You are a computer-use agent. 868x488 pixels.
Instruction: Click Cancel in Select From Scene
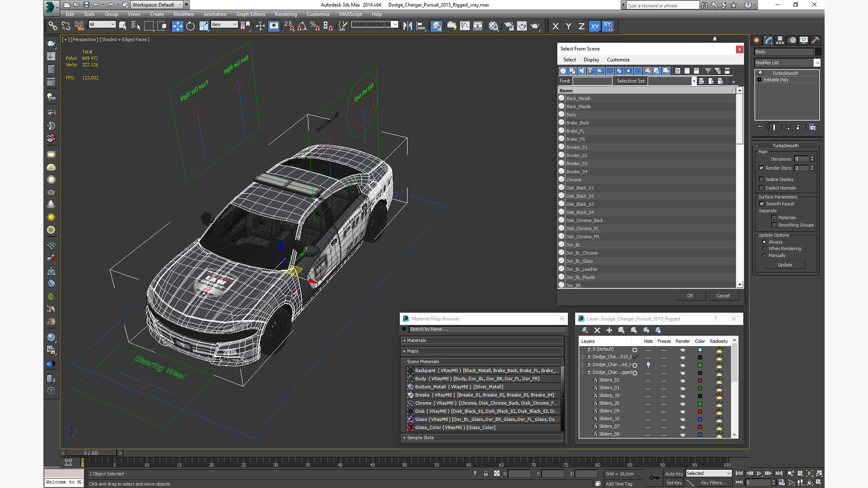pyautogui.click(x=722, y=296)
